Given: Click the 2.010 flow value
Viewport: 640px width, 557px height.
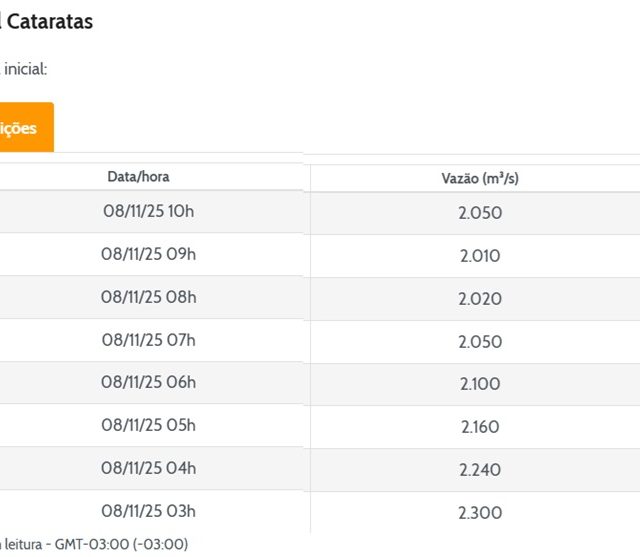Looking at the screenshot, I should 480,256.
